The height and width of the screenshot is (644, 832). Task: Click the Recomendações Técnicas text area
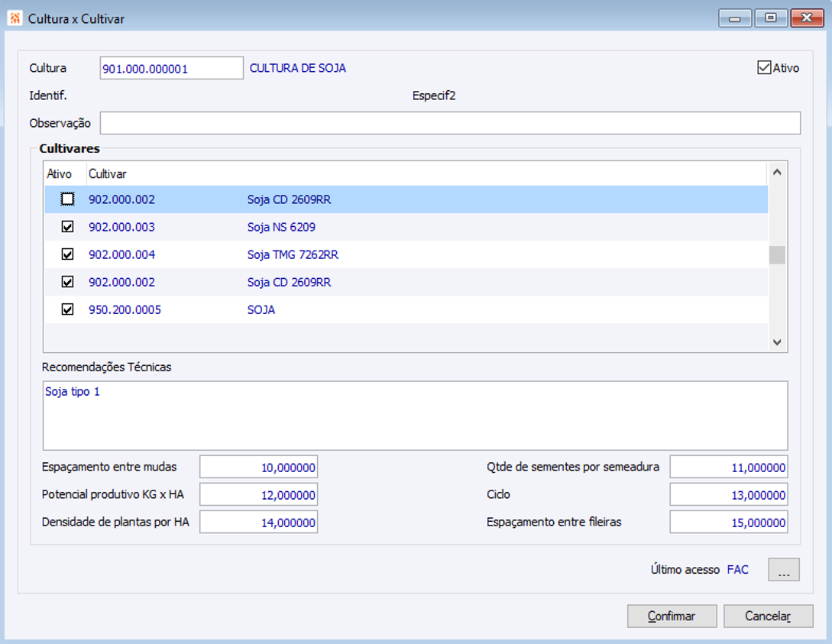coord(415,416)
